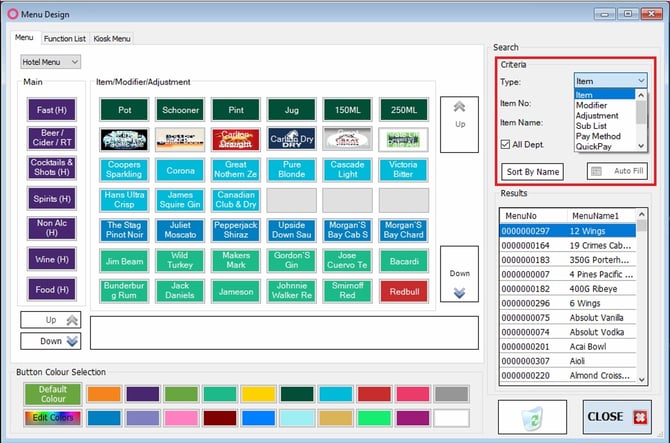Select result row Absolut Vodka
Viewport: 670px width, 443px height.
567,332
